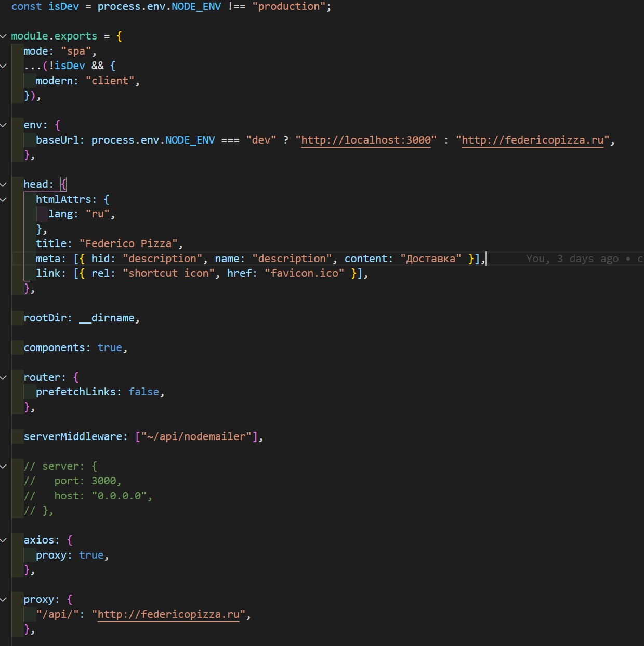Click the false value of prefetchLinks
644x646 pixels.
[x=143, y=392]
